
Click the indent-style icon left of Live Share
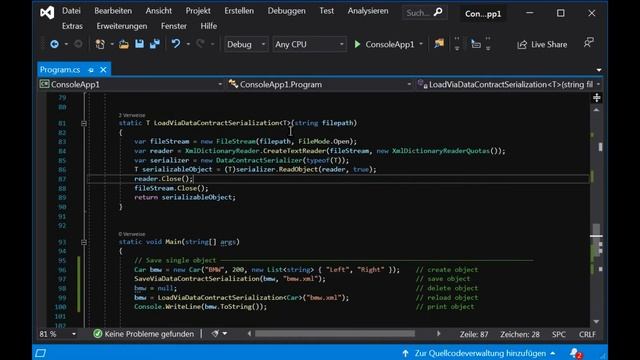click(476, 44)
